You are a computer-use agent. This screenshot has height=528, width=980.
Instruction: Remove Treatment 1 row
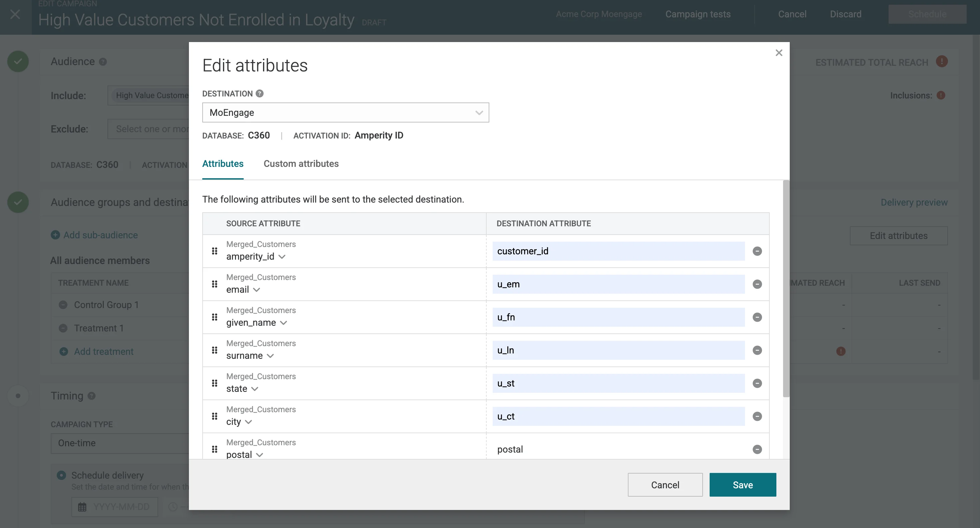click(63, 328)
